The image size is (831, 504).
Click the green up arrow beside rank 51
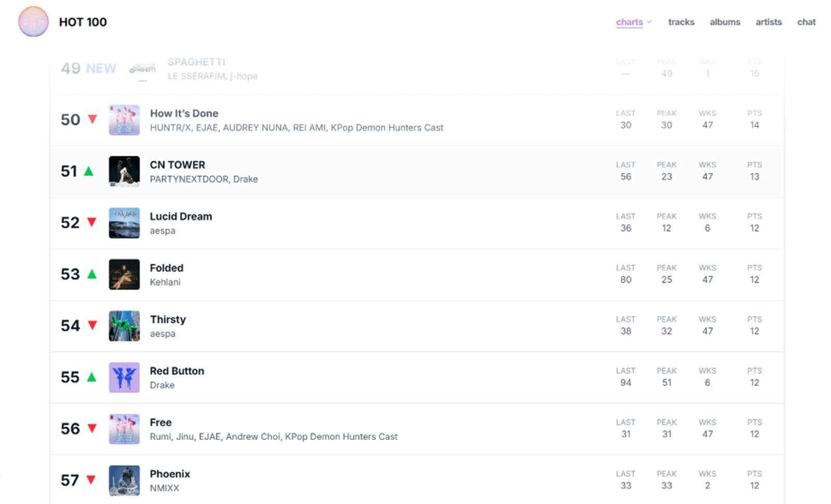pyautogui.click(x=89, y=171)
